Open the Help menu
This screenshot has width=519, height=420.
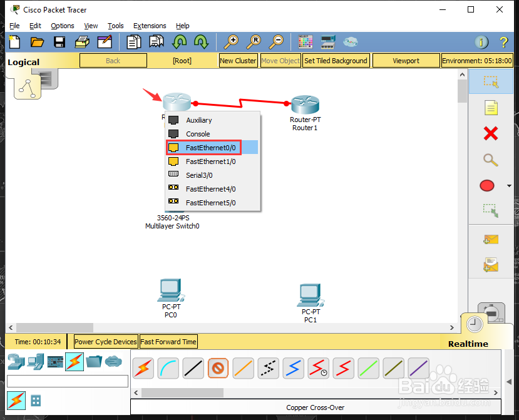182,26
